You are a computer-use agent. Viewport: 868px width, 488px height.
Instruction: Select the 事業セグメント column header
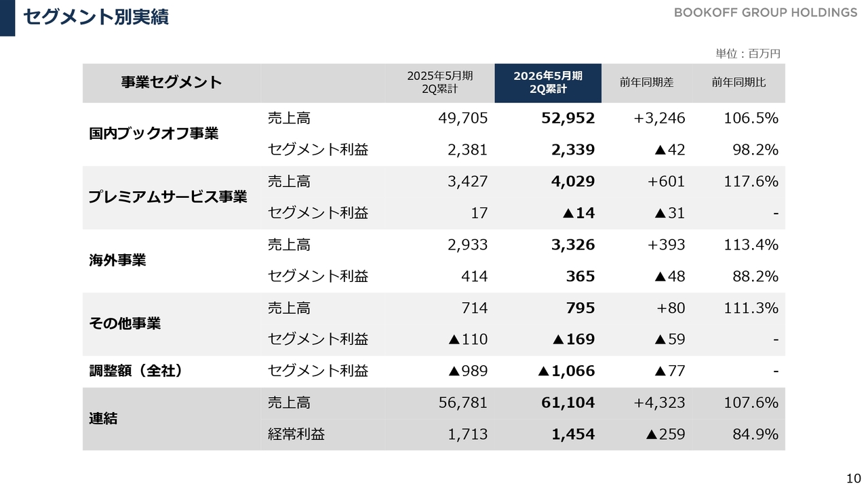[172, 83]
